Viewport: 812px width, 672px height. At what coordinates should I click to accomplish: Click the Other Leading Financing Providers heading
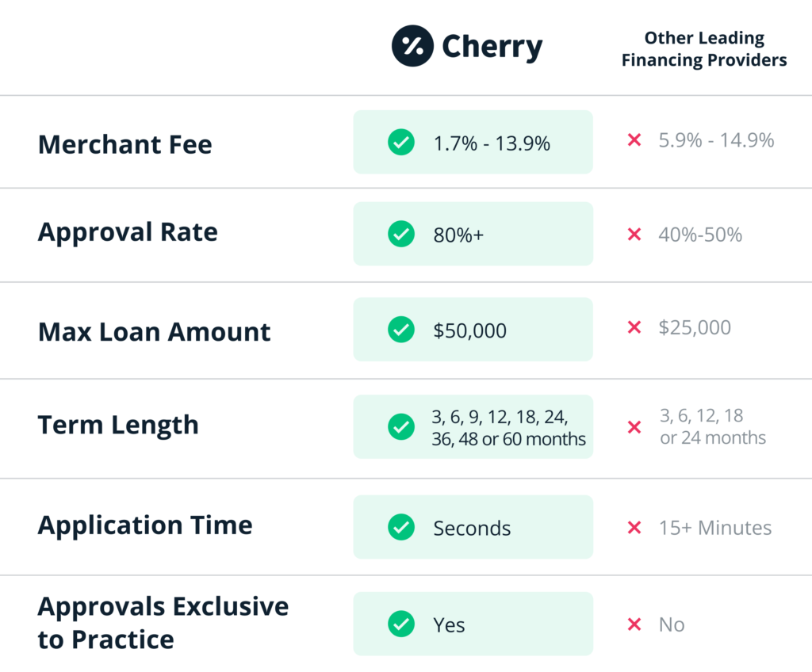pyautogui.click(x=704, y=49)
